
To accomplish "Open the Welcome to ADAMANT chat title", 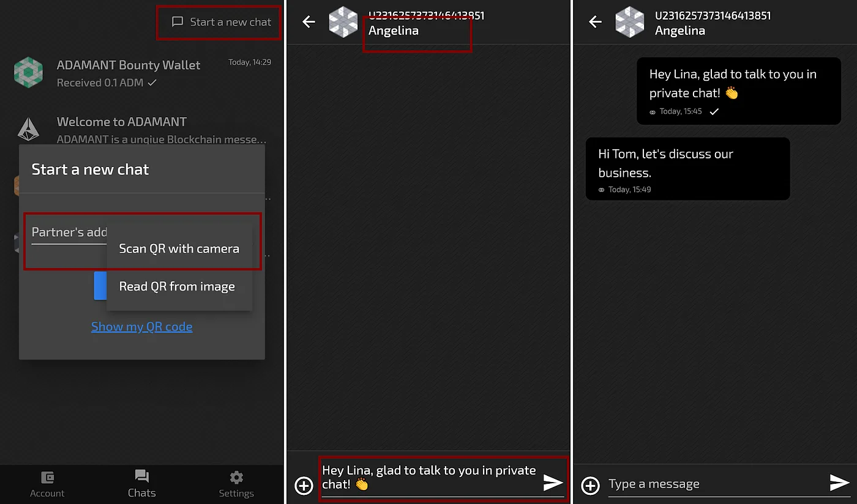I will pos(122,122).
